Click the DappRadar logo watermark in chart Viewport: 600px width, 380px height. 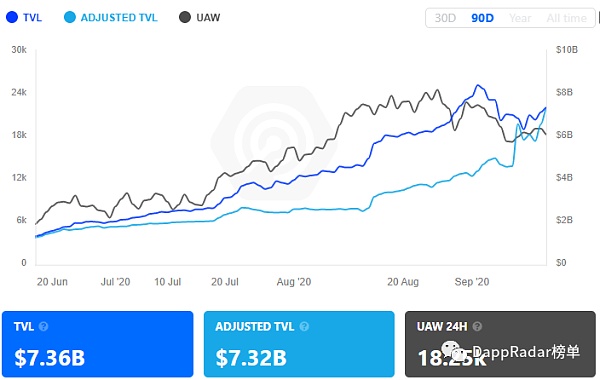(274, 143)
